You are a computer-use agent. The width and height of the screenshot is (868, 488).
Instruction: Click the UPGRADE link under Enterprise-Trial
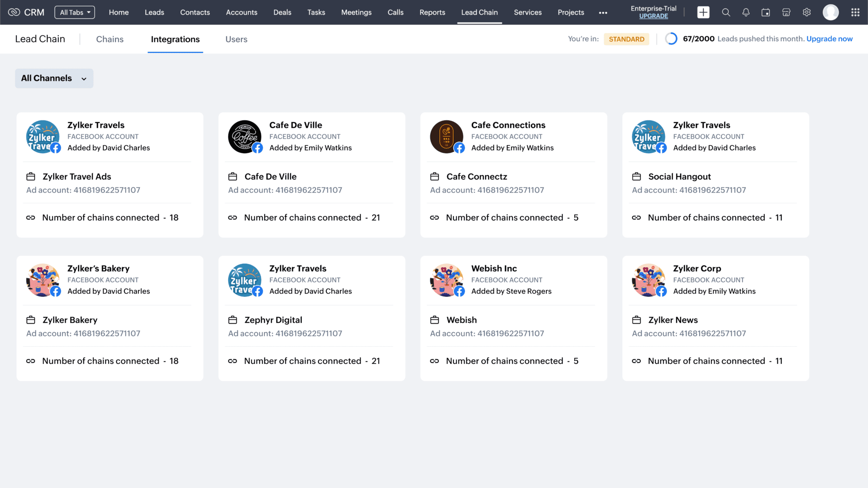point(653,16)
